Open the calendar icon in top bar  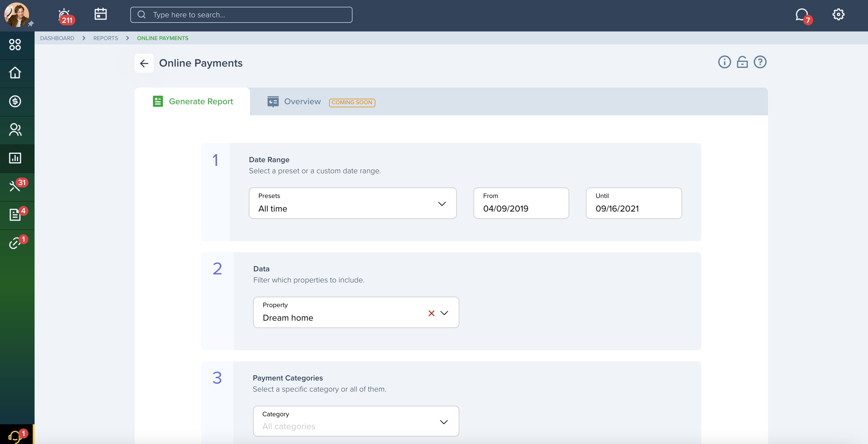(x=100, y=14)
